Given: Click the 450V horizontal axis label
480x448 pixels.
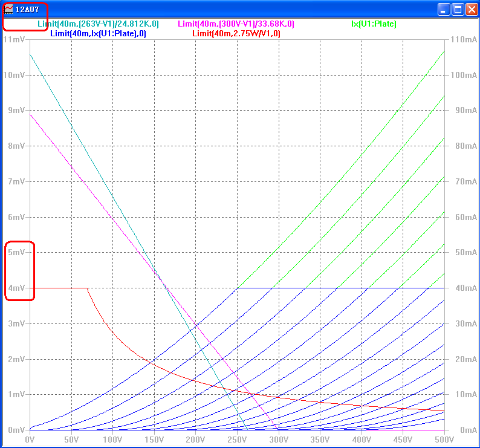Looking at the screenshot, I should pyautogui.click(x=403, y=440).
